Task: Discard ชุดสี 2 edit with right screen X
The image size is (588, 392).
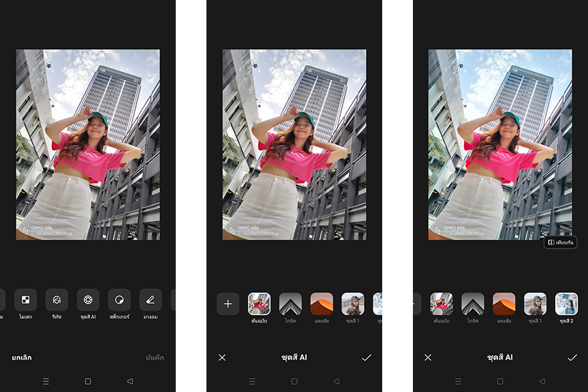Action: pos(428,357)
